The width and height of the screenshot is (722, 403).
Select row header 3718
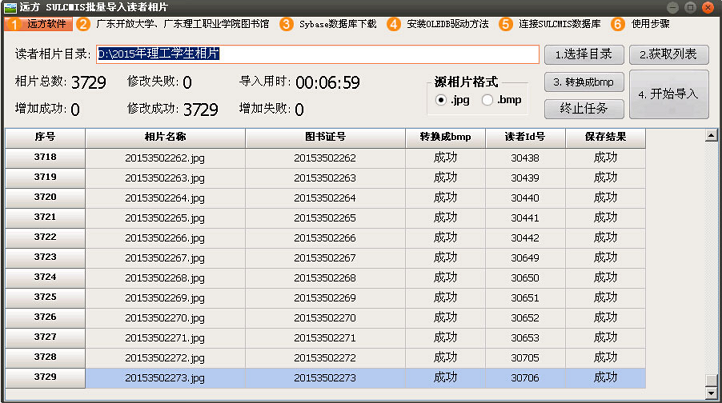tap(45, 158)
